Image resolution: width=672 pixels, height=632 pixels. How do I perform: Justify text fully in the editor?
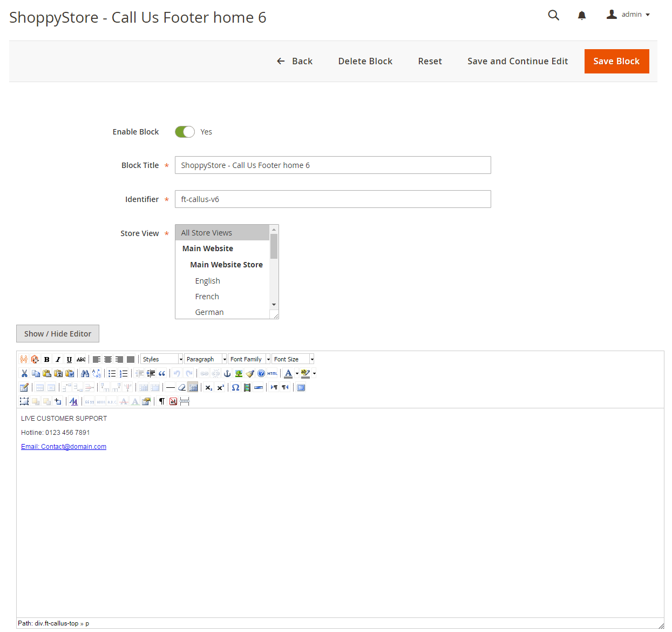pos(130,359)
